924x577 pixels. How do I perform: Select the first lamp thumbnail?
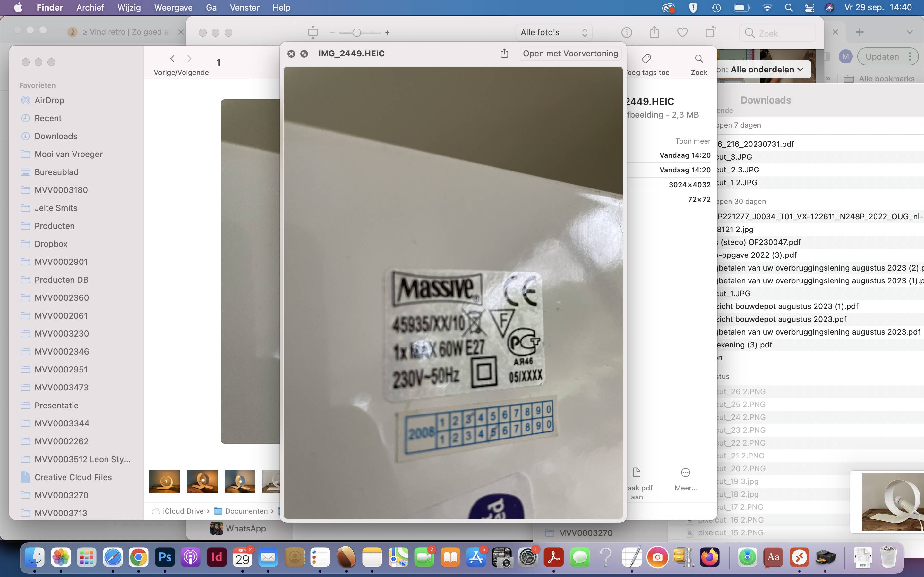click(164, 481)
